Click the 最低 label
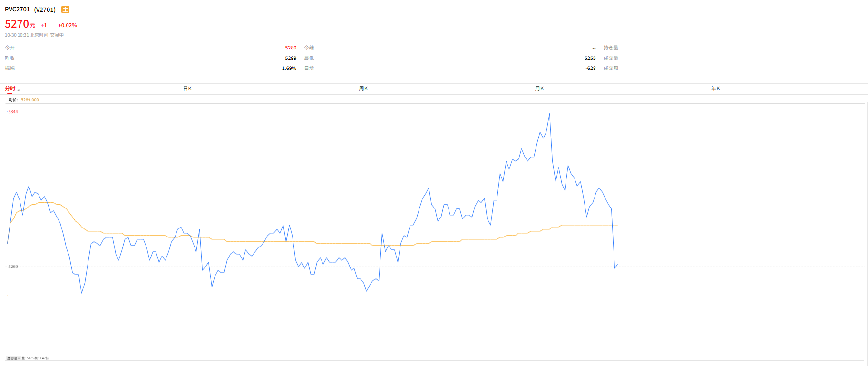The height and width of the screenshot is (366, 868). 309,58
